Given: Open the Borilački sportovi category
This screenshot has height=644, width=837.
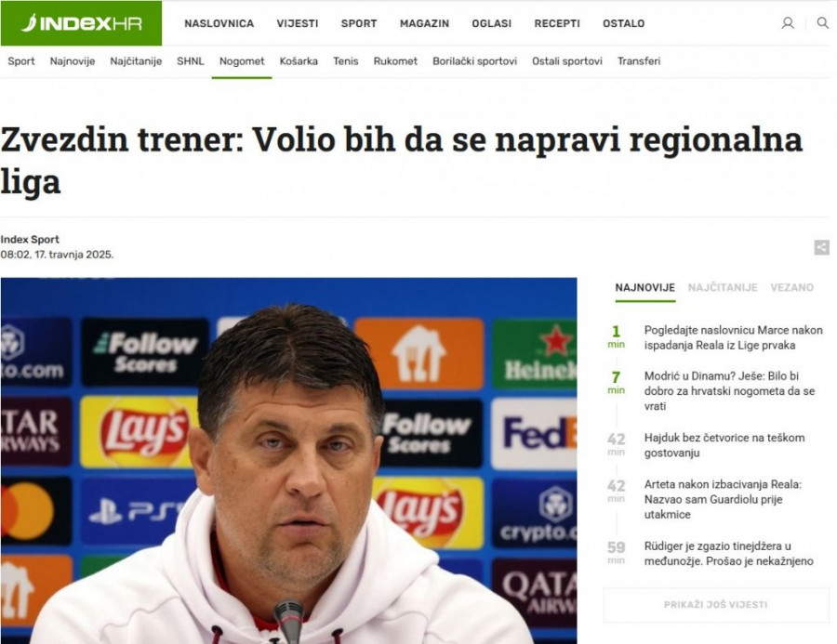Looking at the screenshot, I should click(x=474, y=61).
